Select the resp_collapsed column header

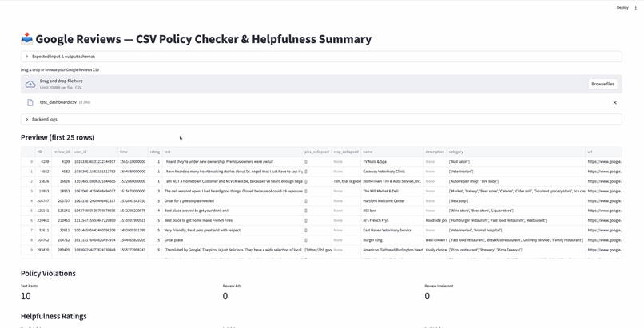click(x=346, y=152)
